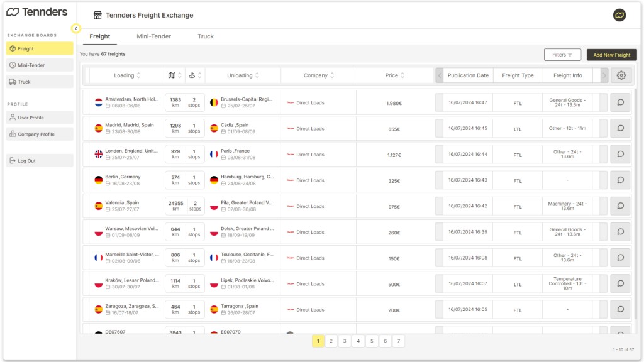
Task: Sort by the stops column icon
Action: click(x=195, y=75)
